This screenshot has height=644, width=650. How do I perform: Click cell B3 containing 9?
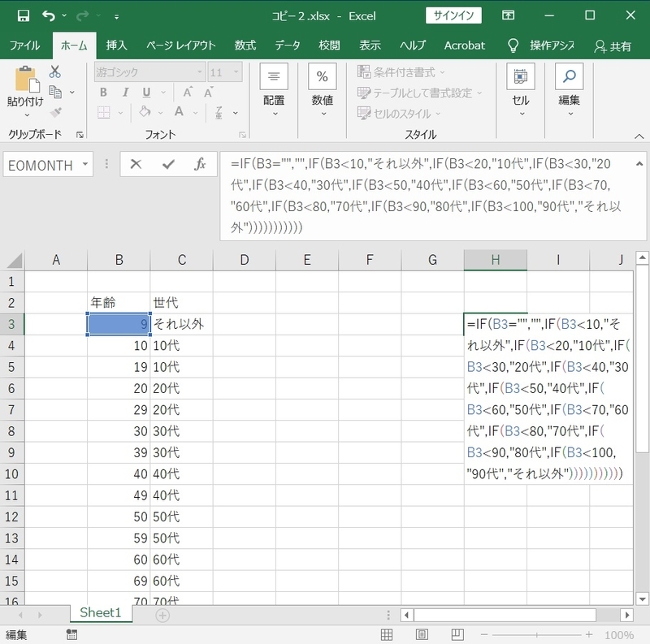[119, 324]
